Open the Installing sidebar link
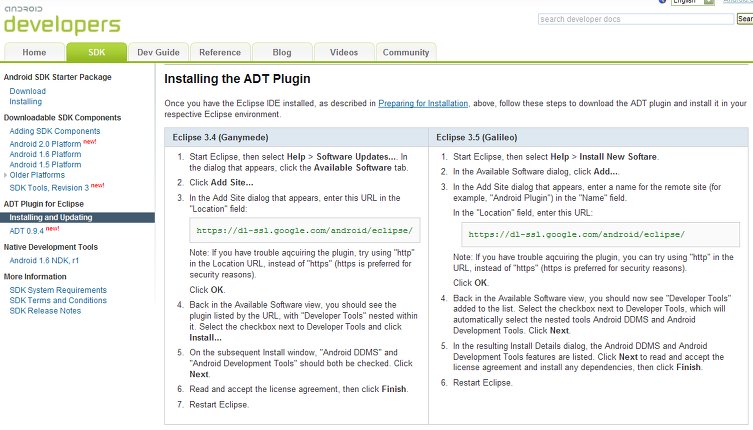Screen dimensions: 753x430 [25, 102]
